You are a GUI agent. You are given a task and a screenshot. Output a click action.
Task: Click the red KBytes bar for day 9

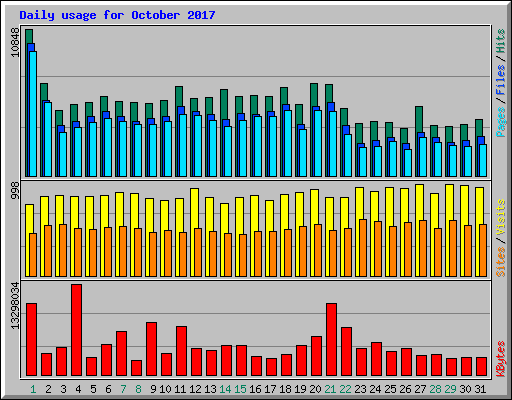tap(152, 349)
